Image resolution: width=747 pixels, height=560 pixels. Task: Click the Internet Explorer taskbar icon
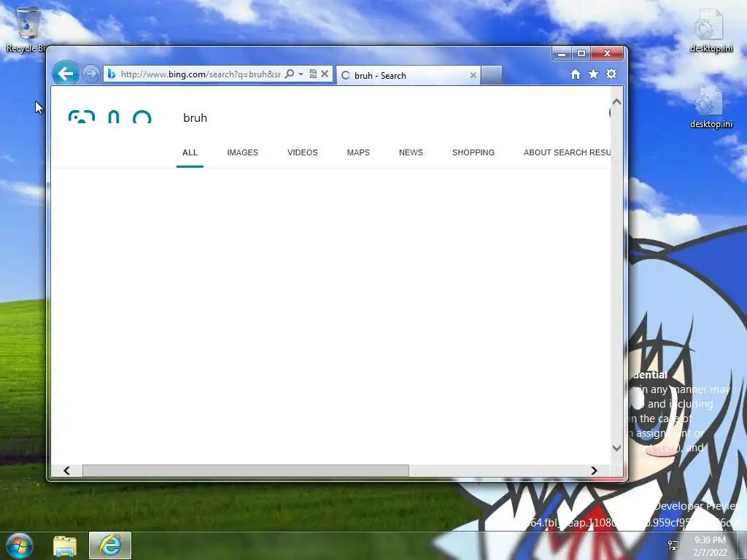pyautogui.click(x=110, y=545)
